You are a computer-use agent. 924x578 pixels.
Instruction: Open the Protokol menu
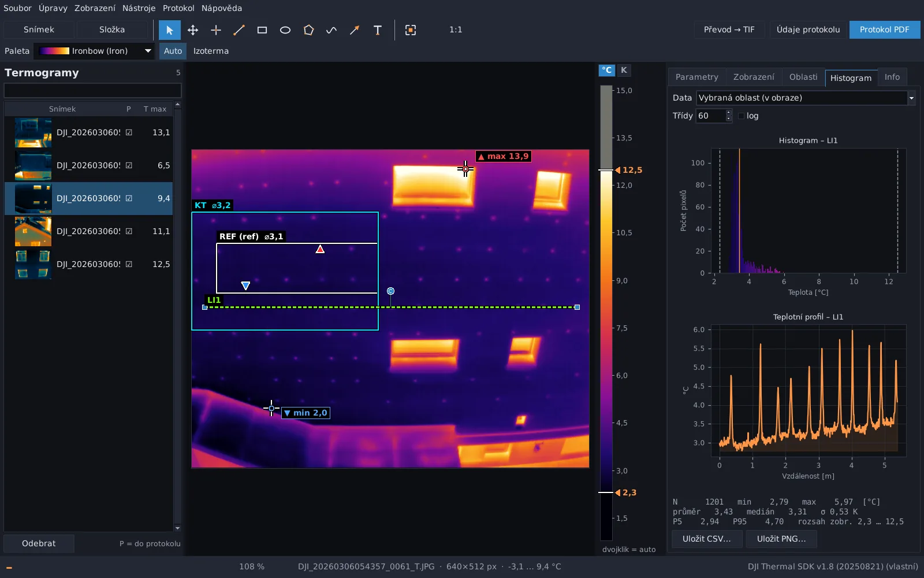[178, 8]
